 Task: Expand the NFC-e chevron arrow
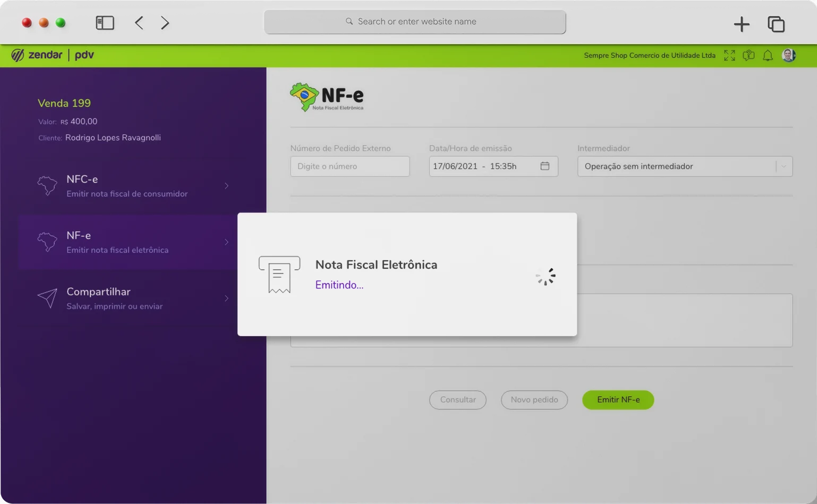click(226, 186)
